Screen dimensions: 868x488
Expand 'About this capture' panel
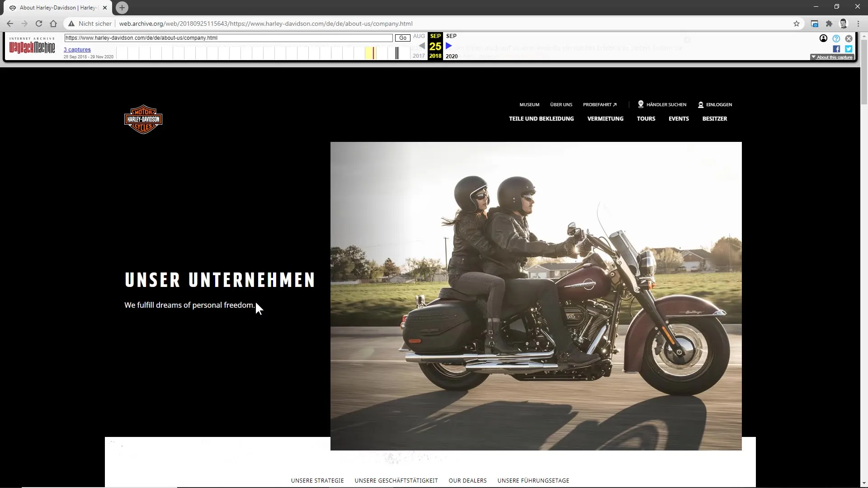831,57
